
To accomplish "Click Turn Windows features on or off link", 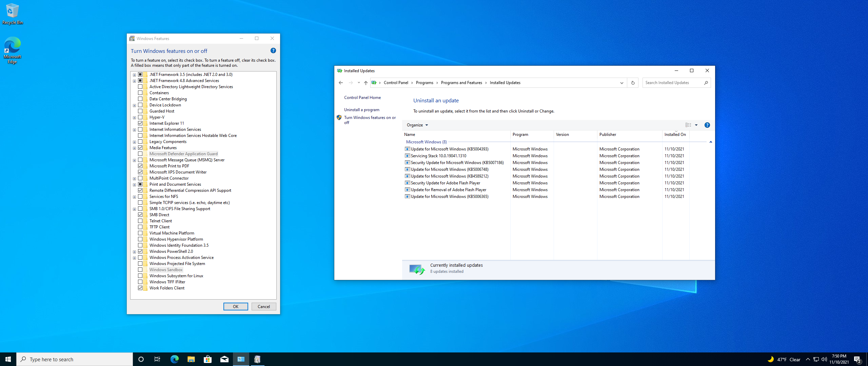I will coord(370,120).
